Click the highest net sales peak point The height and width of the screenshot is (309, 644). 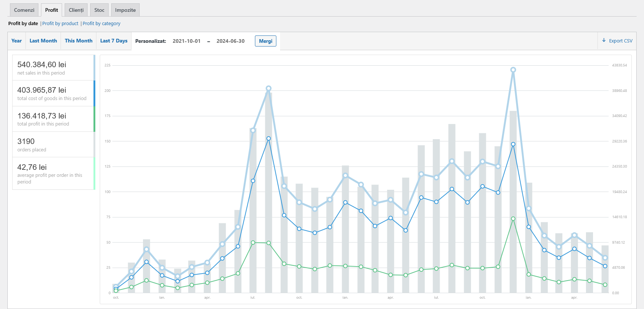pyautogui.click(x=513, y=70)
